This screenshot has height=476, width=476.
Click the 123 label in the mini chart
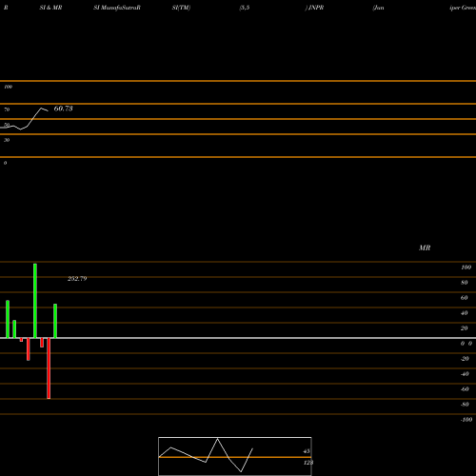308,463
